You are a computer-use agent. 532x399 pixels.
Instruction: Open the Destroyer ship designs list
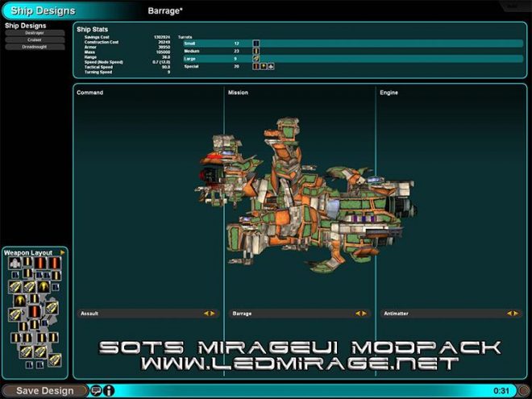tap(35, 33)
